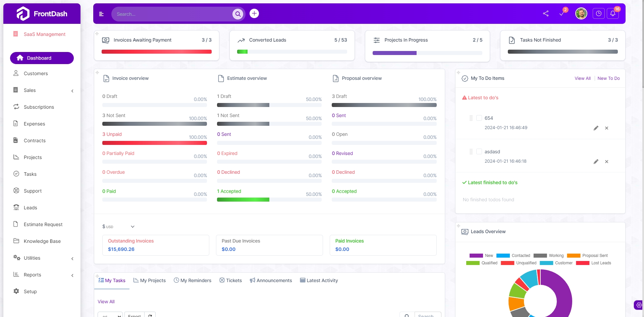Open the notifications bell
This screenshot has width=644, height=317.
coord(613,14)
